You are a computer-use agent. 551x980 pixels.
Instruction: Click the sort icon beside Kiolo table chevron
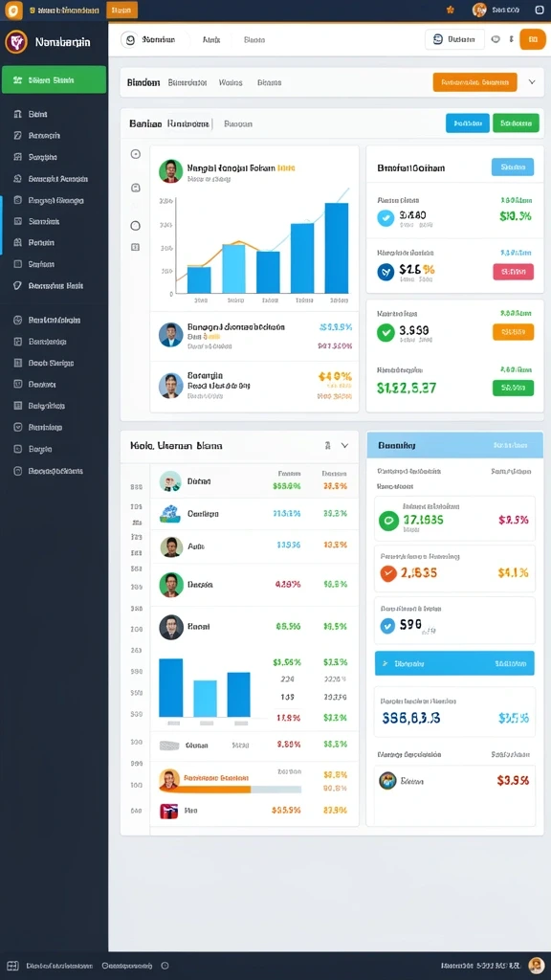click(x=327, y=446)
